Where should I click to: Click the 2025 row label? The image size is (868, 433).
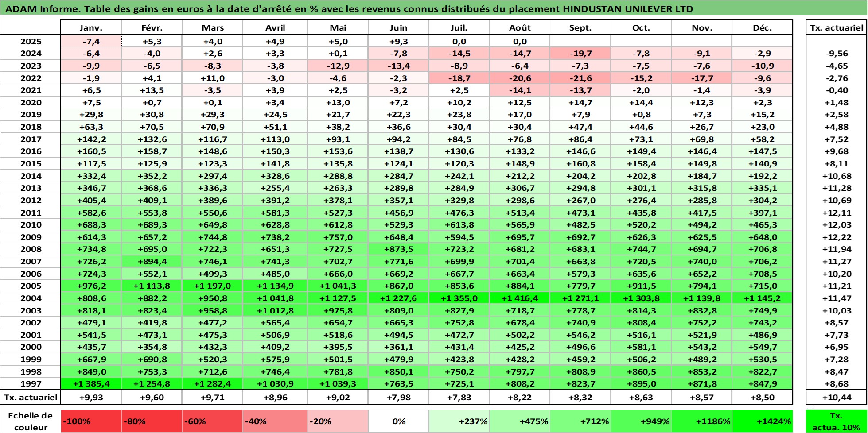pyautogui.click(x=31, y=42)
